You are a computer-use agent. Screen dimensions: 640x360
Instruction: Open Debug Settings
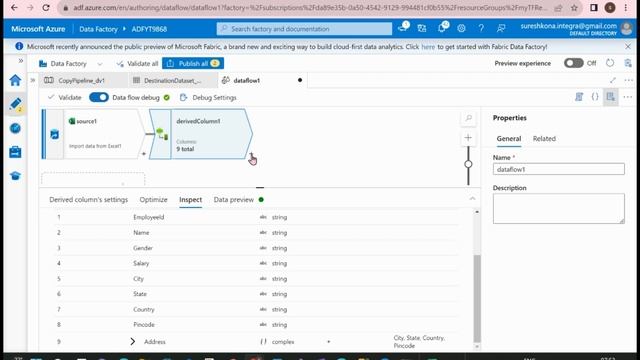tap(208, 98)
